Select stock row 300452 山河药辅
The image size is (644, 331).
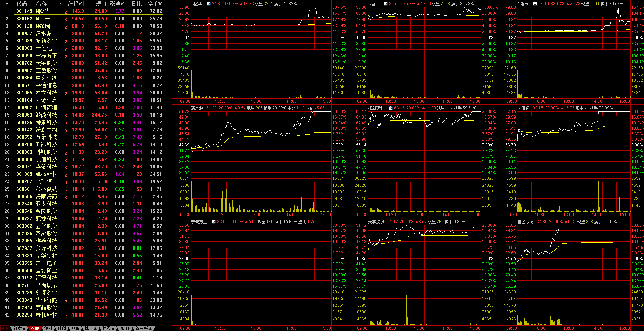(83, 107)
